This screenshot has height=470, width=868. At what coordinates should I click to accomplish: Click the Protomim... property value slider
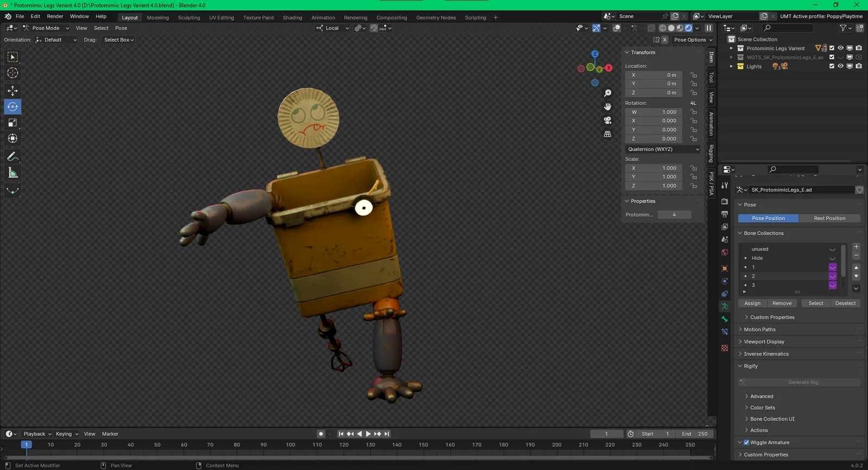click(674, 215)
